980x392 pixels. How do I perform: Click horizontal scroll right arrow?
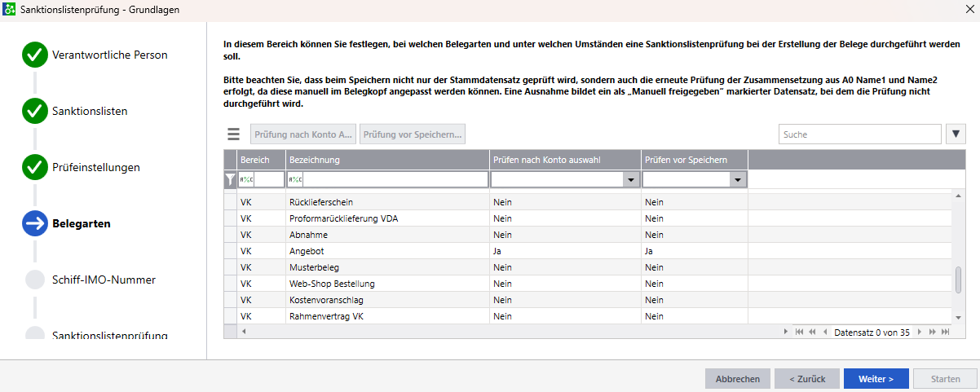click(x=785, y=332)
